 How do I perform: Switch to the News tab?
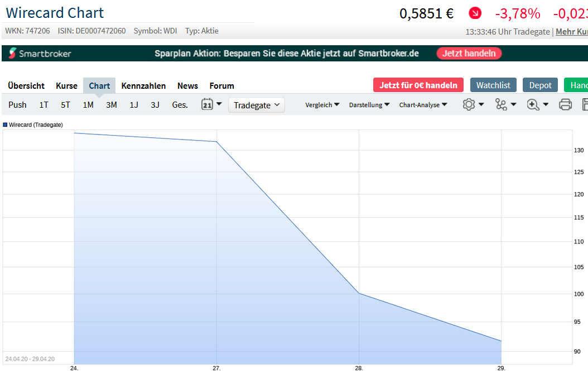[187, 85]
